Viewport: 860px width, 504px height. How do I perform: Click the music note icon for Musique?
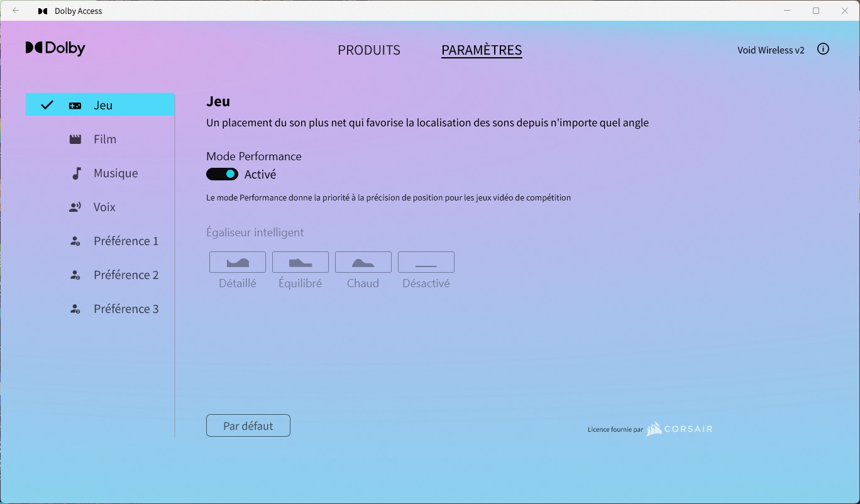[76, 173]
